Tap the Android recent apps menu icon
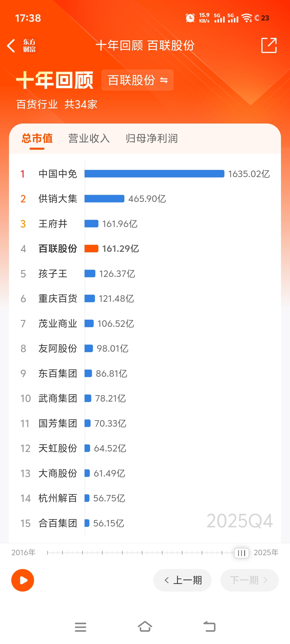The image size is (290, 644). 80,627
